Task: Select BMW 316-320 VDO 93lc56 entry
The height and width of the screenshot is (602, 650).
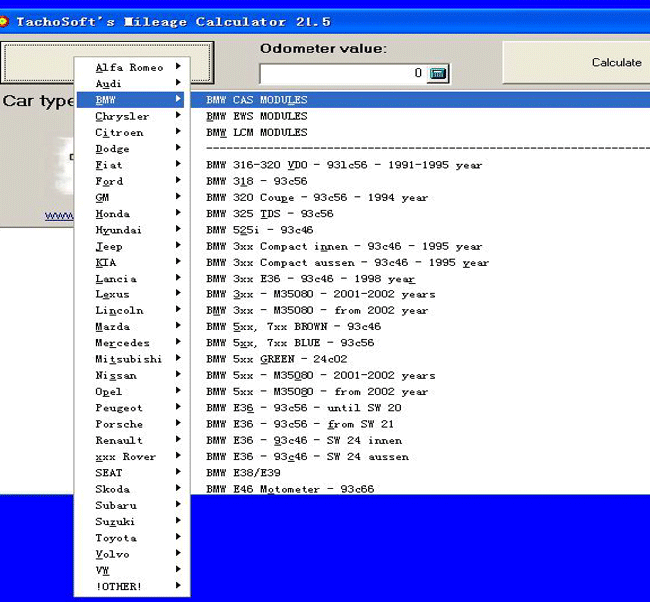Action: (420, 165)
